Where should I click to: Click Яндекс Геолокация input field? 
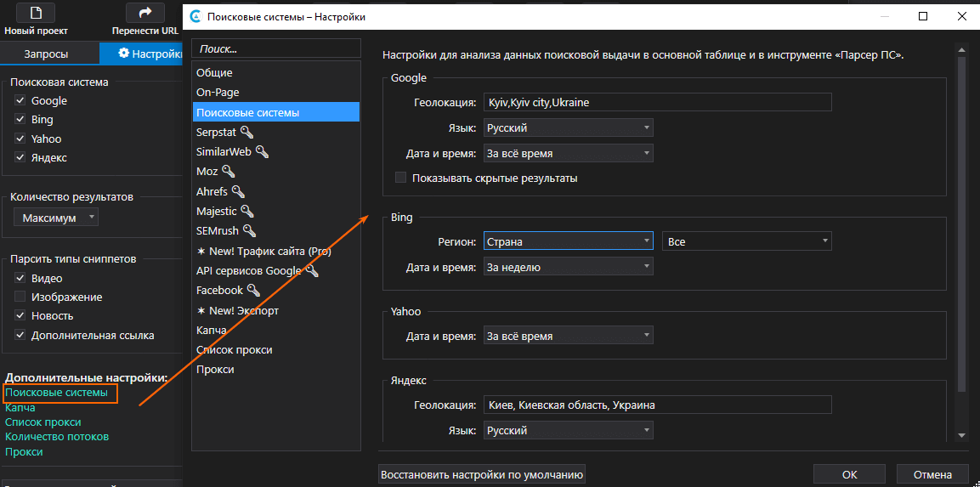pos(658,405)
